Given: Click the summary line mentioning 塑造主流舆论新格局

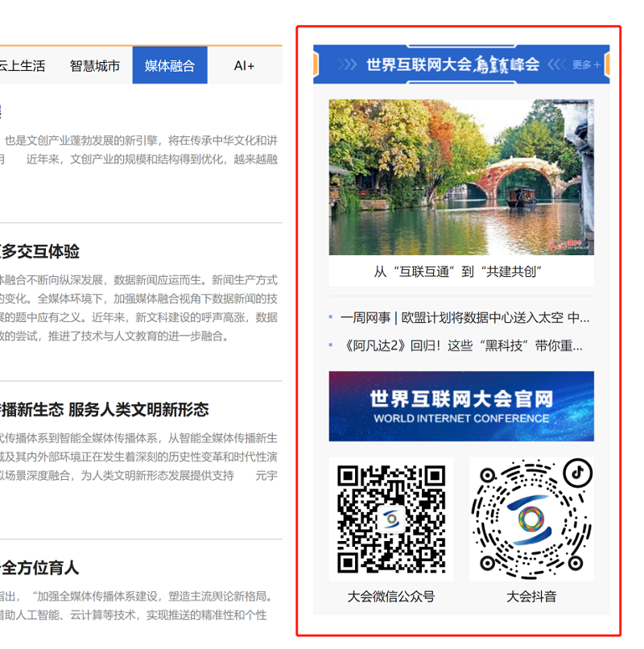Looking at the screenshot, I should tap(137, 597).
